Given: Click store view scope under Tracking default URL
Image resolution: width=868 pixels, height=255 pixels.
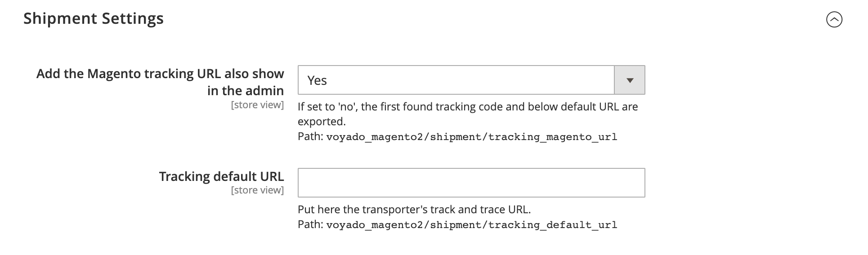Looking at the screenshot, I should [257, 190].
